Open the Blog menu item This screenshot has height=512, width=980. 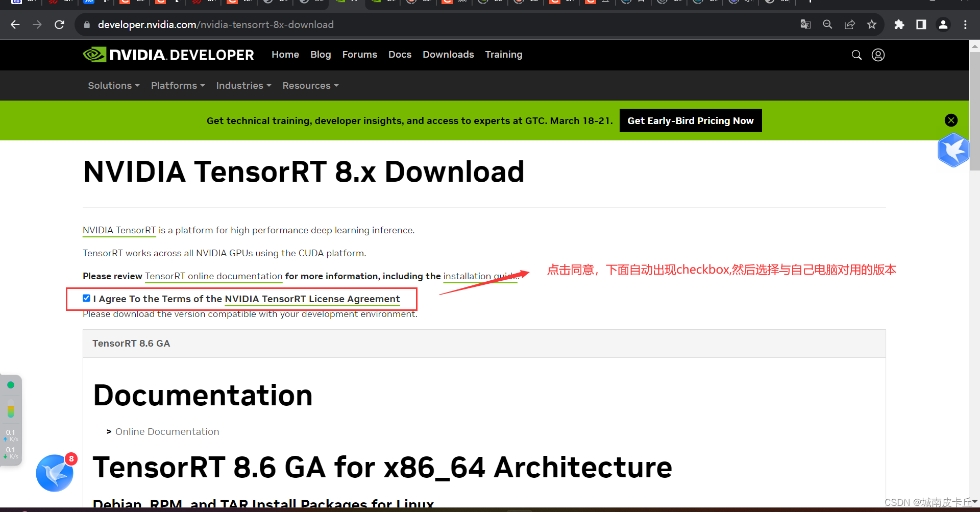321,55
